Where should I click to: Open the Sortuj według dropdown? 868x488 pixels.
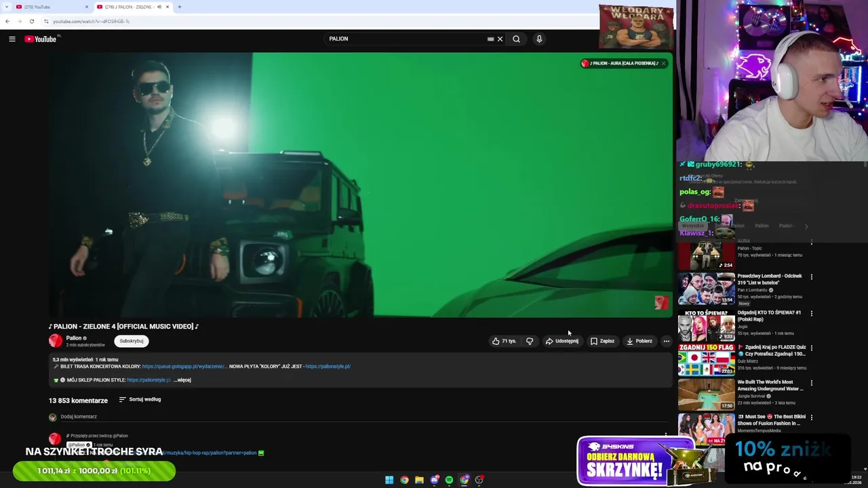[x=140, y=399]
